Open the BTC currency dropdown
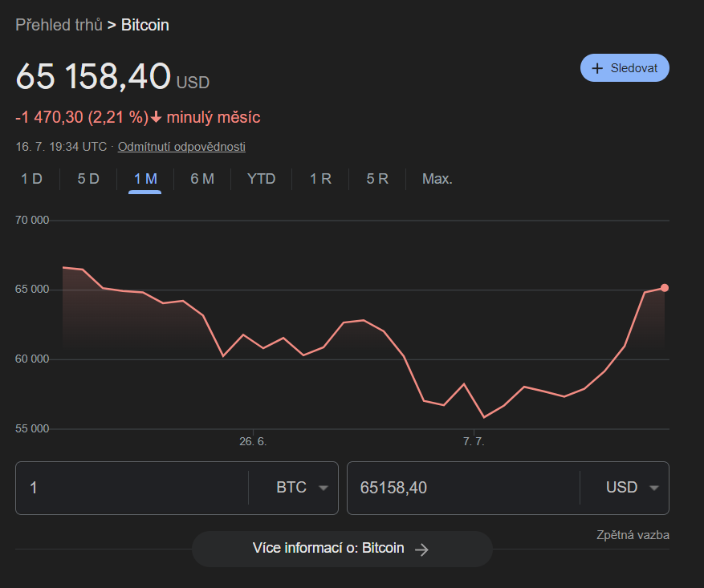The height and width of the screenshot is (588, 704). tap(302, 488)
